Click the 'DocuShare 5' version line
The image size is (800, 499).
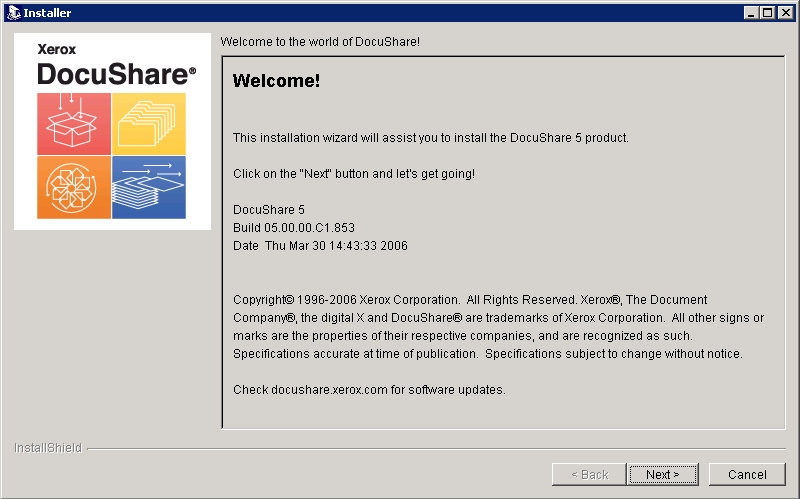click(x=269, y=210)
